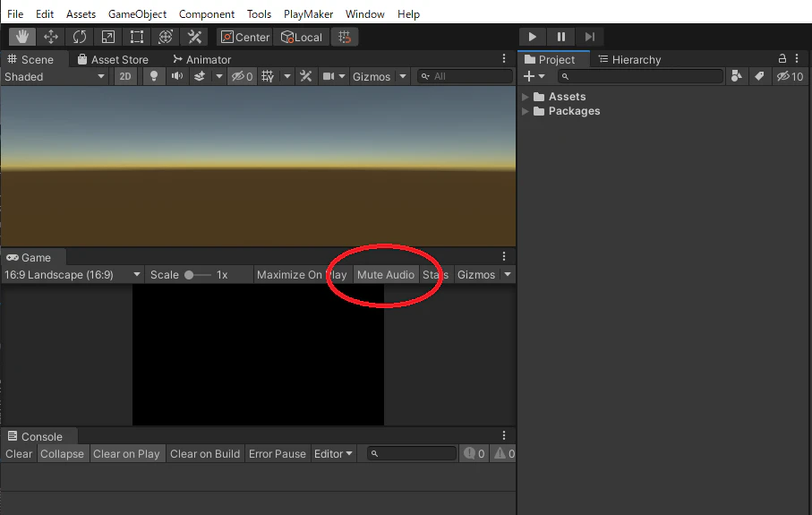
Task: Toggle grid snapping button in toolbar
Action: (345, 37)
